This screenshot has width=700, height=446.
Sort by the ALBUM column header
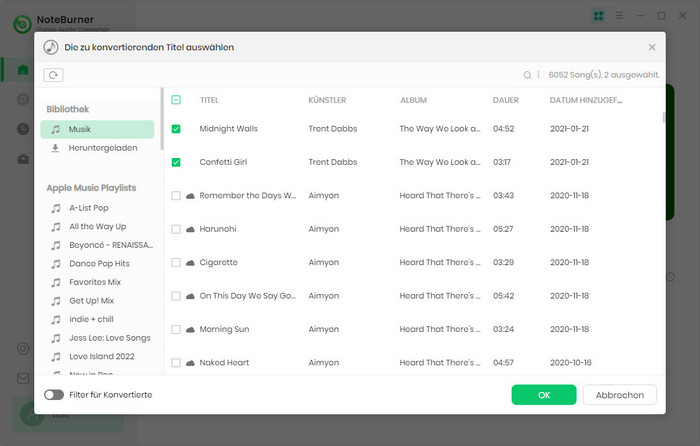tap(413, 100)
